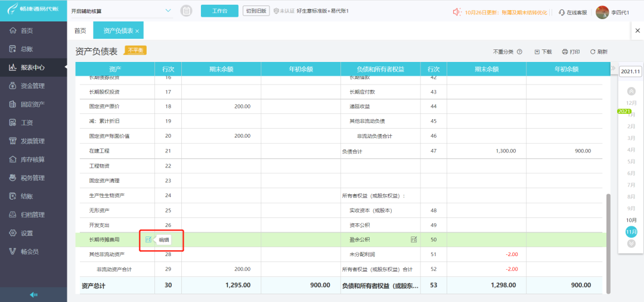Click the announcement speaker icon
This screenshot has width=644, height=302.
457,13
